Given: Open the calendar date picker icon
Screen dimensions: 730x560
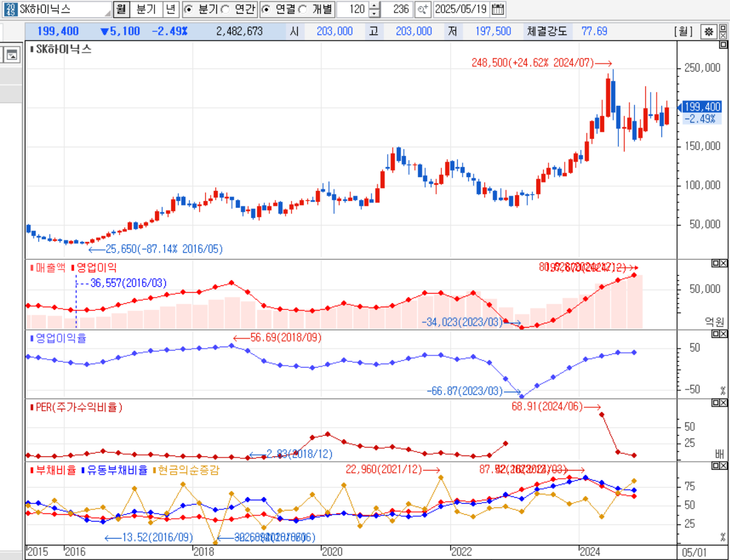Looking at the screenshot, I should [x=498, y=9].
